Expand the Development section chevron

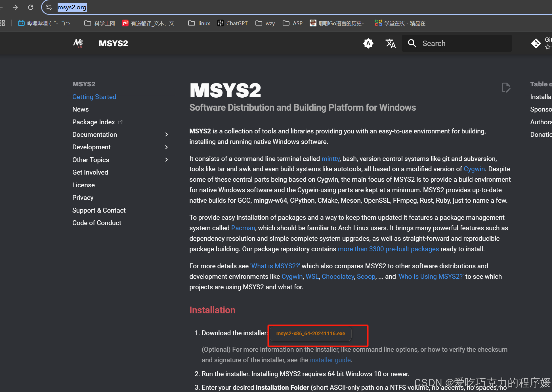167,147
